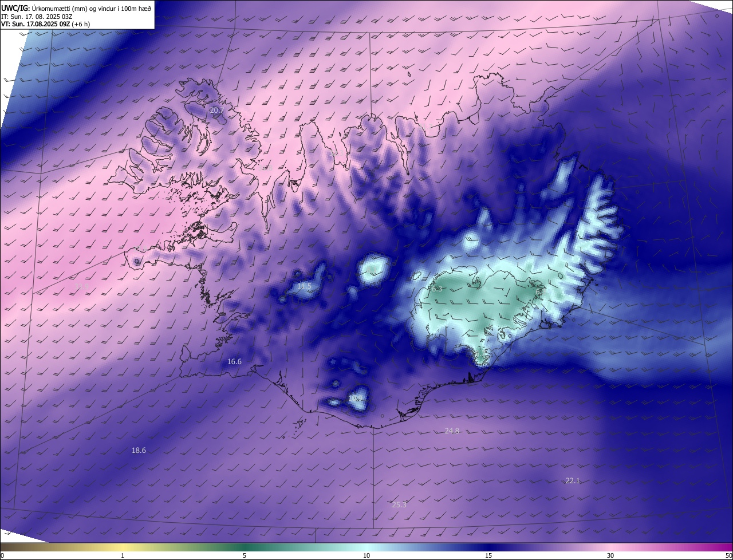
Task: Click the 'UWC/IG: Úrkomumætti (mm)' title line
Action: pyautogui.click(x=76, y=8)
